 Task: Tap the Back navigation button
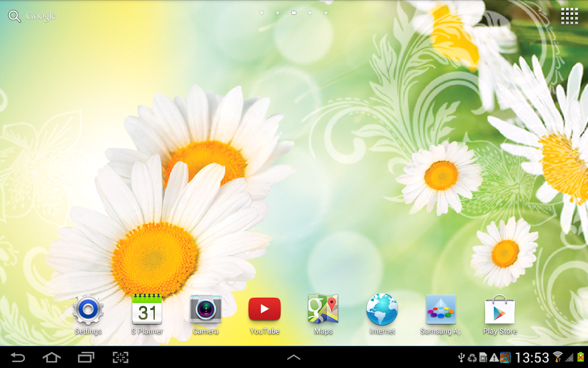click(18, 358)
